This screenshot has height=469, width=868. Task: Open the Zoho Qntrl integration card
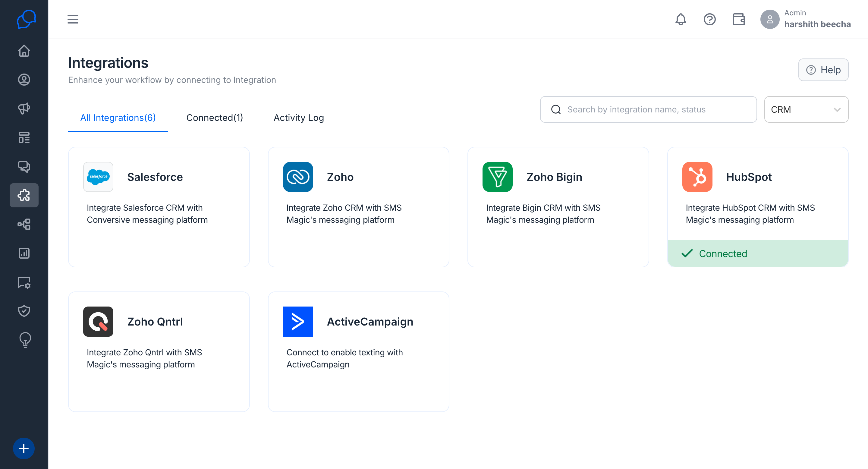(x=159, y=352)
